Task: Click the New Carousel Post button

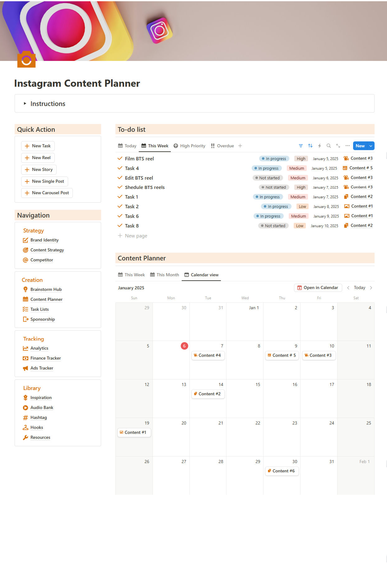Action: coord(47,193)
